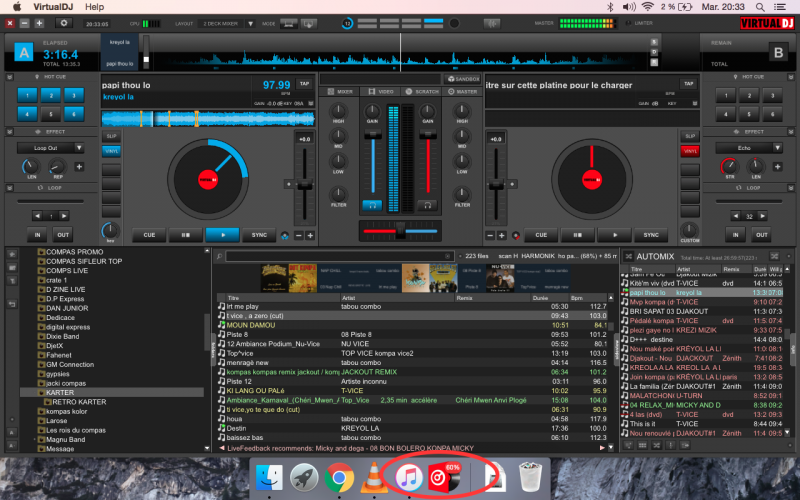
Task: Switch to the Master tab
Action: (x=462, y=92)
